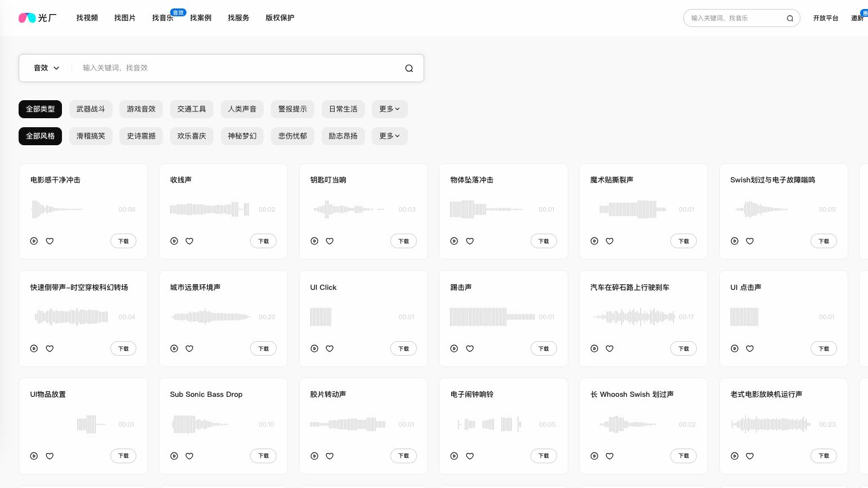Play the 电影感干净冲击 sound effect
Screen dimensions: 868x488
pyautogui.click(x=34, y=241)
